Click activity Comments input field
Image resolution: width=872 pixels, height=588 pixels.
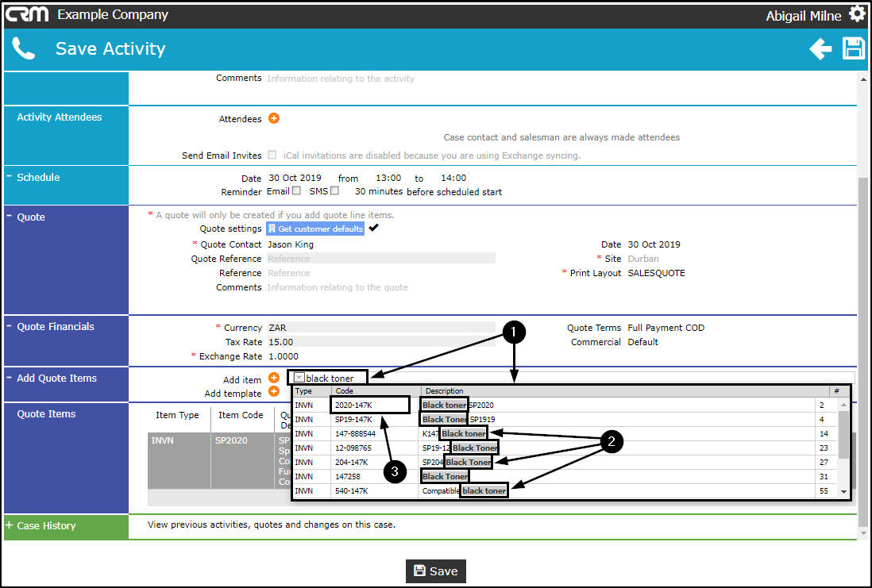tap(341, 79)
